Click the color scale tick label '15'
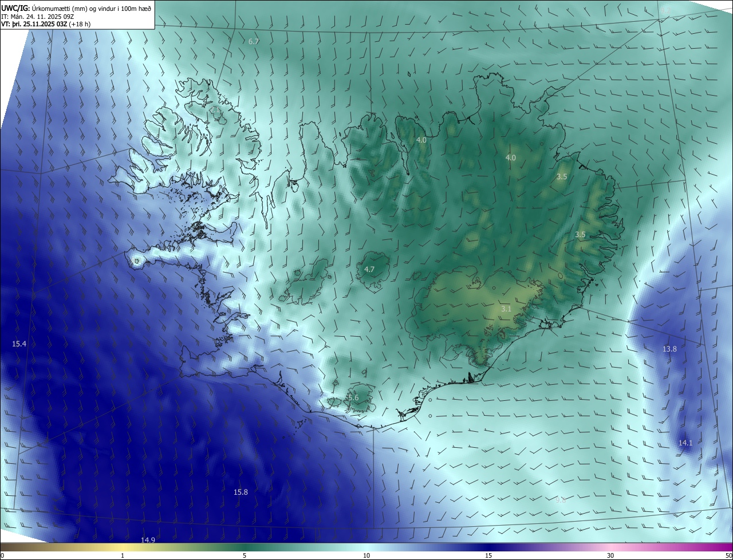Viewport: 733px width, 560px height. coord(488,556)
